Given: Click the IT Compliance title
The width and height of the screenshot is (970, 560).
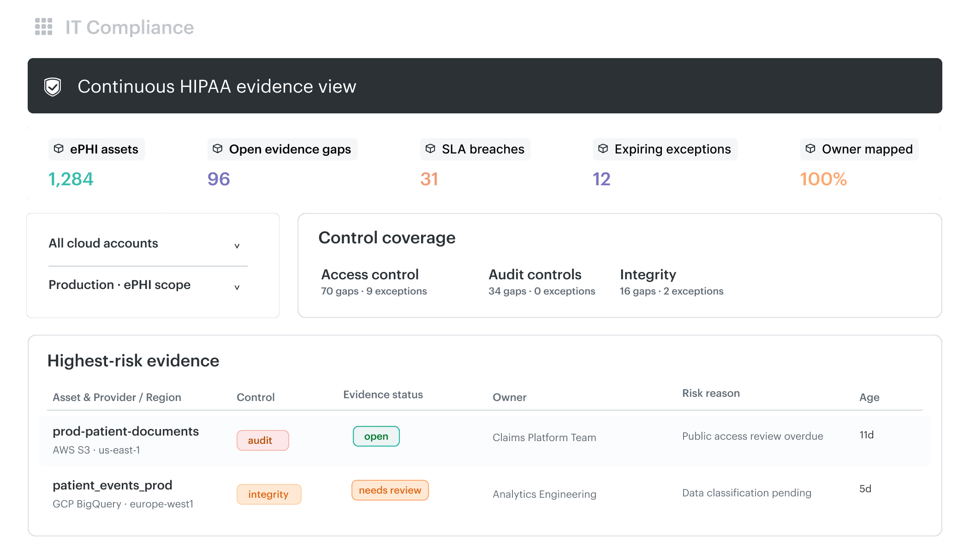Looking at the screenshot, I should coord(130,28).
